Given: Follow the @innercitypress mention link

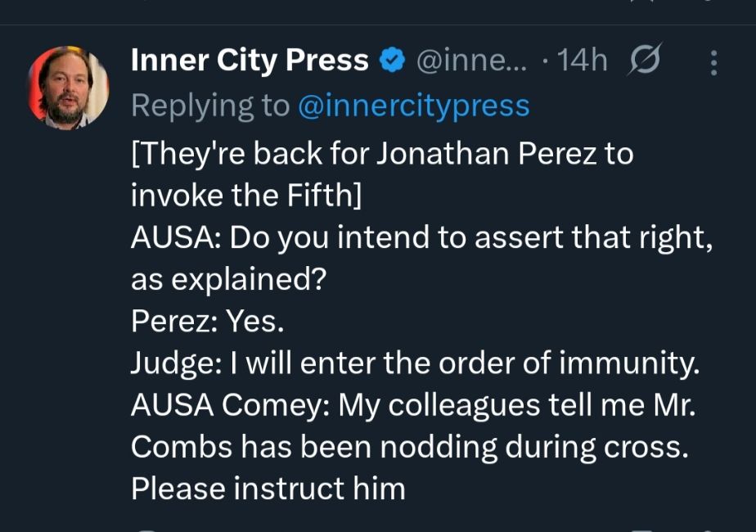Looking at the screenshot, I should point(413,105).
